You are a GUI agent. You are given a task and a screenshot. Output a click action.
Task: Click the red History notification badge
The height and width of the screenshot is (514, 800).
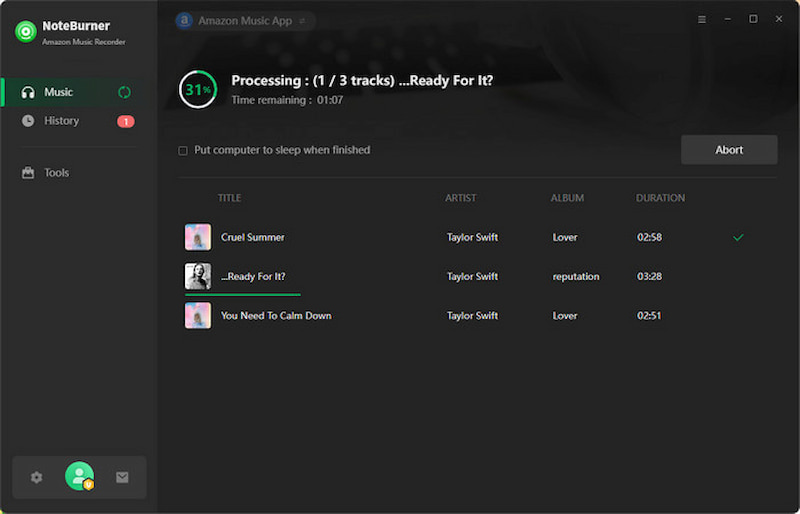tap(126, 121)
